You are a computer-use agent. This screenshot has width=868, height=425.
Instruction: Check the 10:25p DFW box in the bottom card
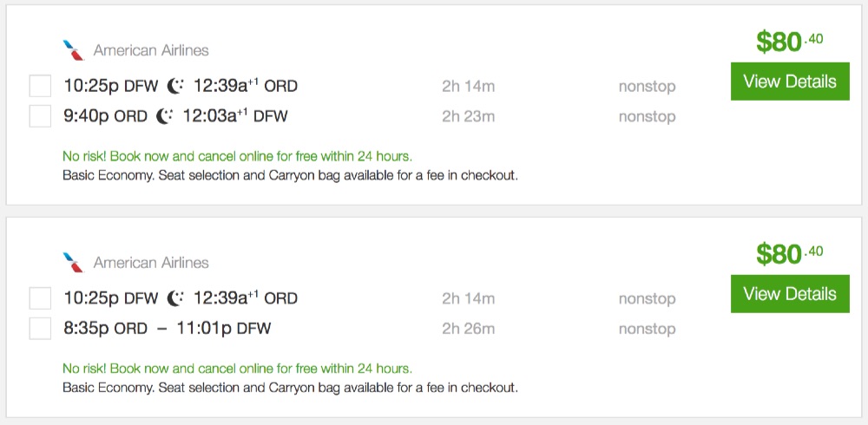click(x=40, y=298)
